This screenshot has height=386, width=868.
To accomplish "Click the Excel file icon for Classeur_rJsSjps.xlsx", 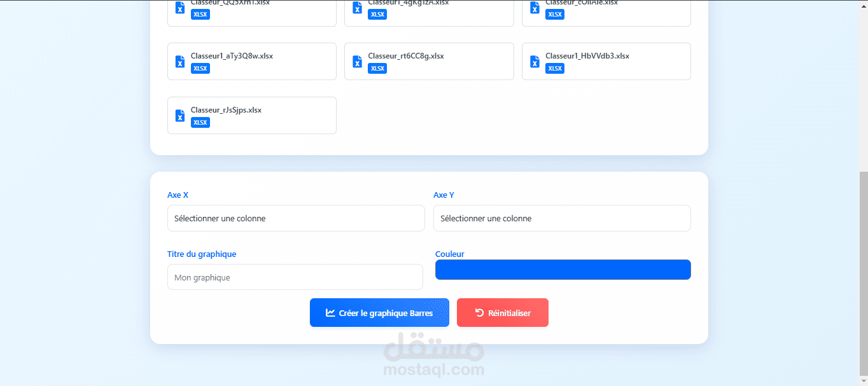I will pos(180,116).
